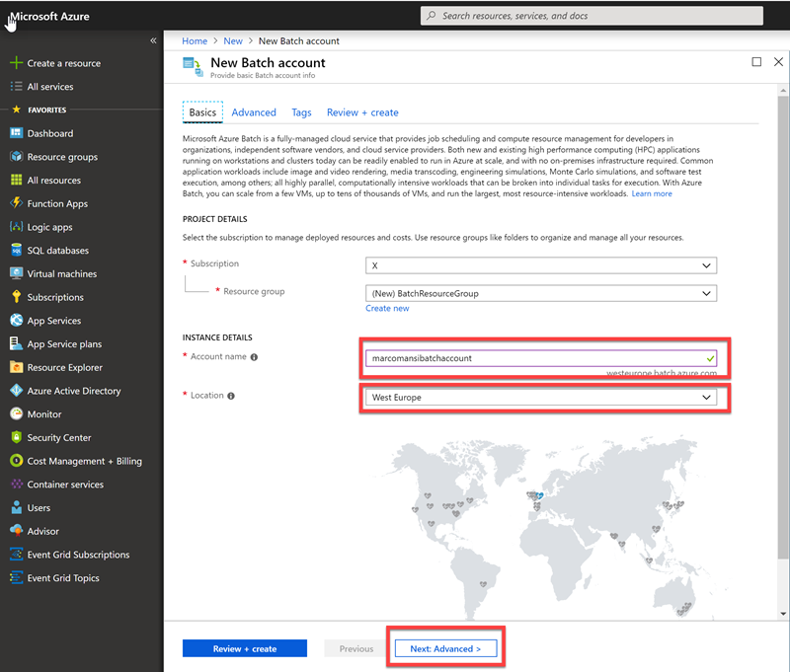Click the Create new resource group link
The image size is (790, 672).
(x=387, y=308)
